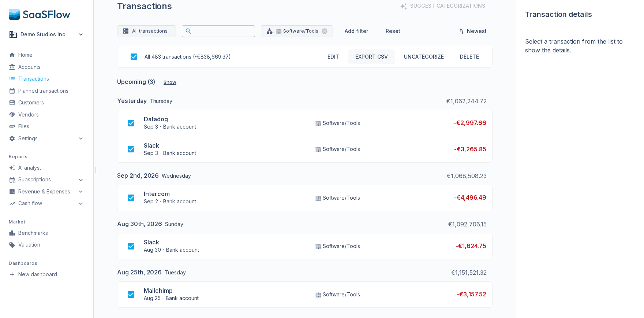Viewport: 644px width, 318px height.
Task: Select Transactions in sidebar
Action: click(x=34, y=79)
